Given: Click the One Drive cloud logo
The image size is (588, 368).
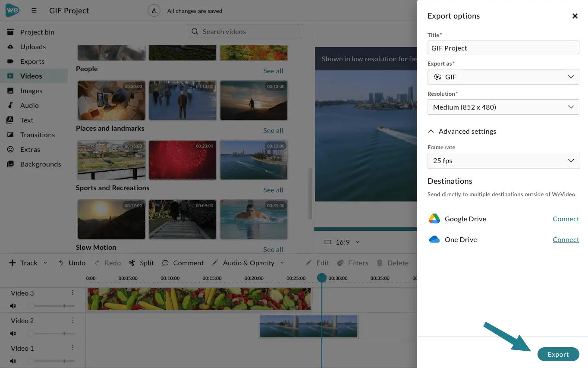Looking at the screenshot, I should pos(434,239).
